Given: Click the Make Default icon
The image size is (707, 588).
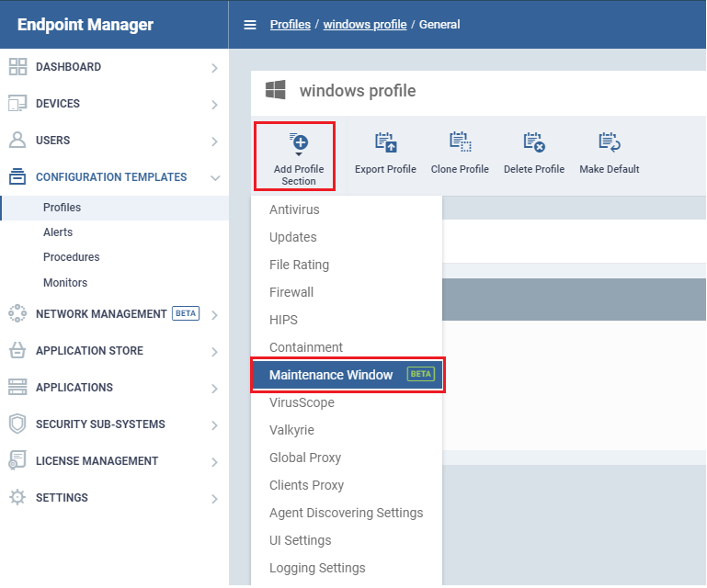Looking at the screenshot, I should coord(610,141).
